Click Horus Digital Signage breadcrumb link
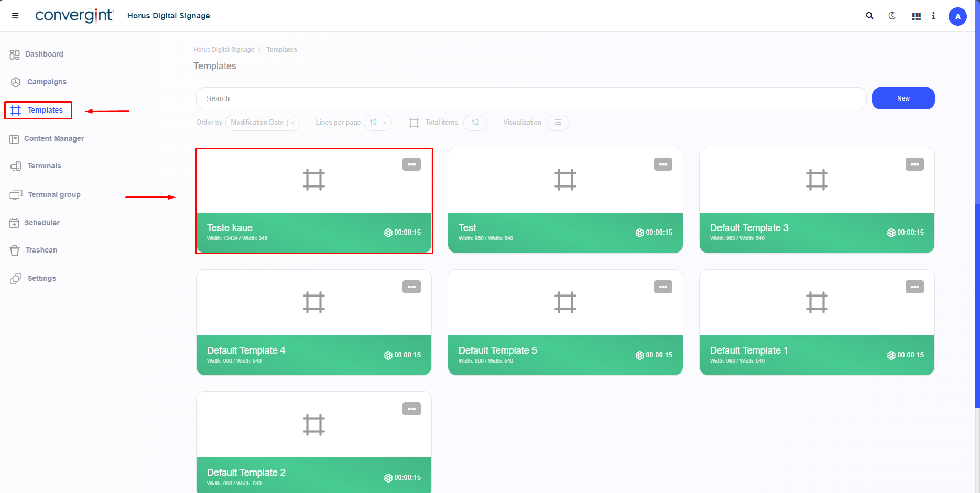This screenshot has width=980, height=493. click(x=224, y=50)
